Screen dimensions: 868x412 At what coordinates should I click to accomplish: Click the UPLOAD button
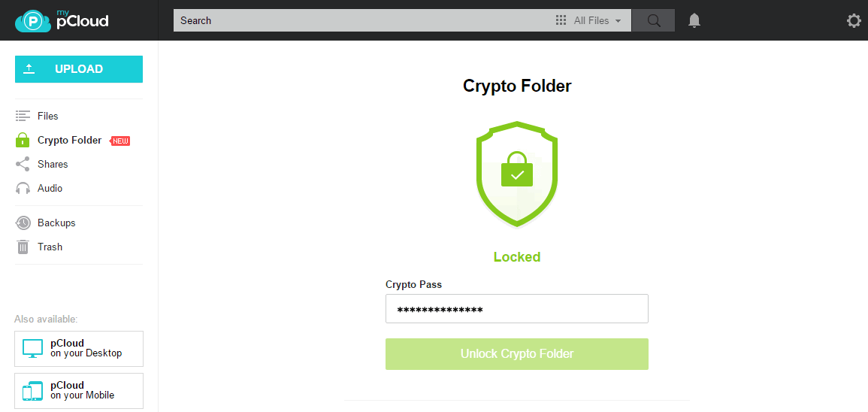pos(79,69)
